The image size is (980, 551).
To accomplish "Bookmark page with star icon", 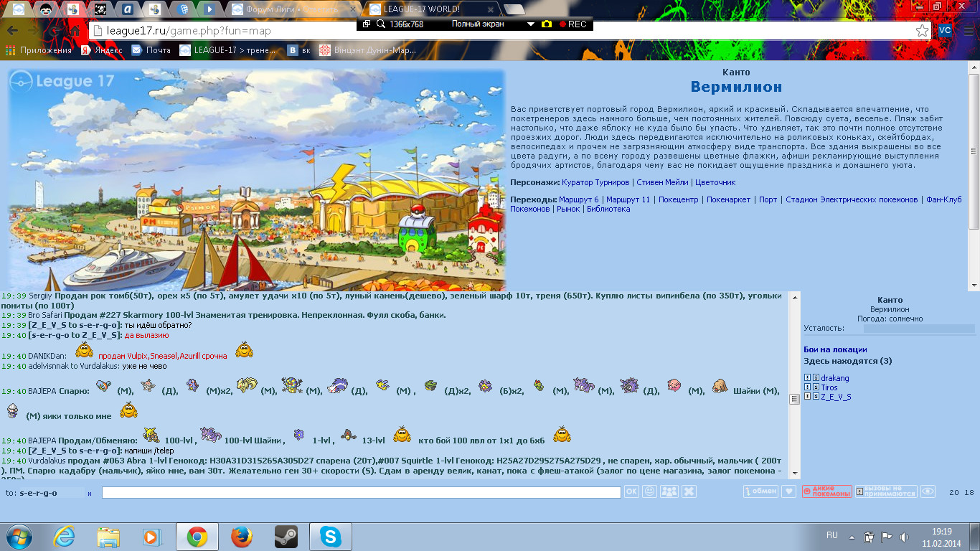I will tap(922, 31).
